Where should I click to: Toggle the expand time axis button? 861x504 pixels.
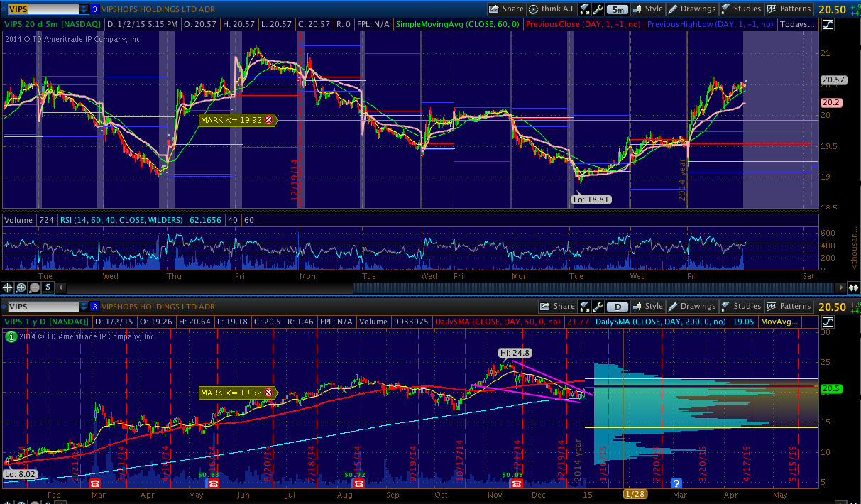coord(853,287)
